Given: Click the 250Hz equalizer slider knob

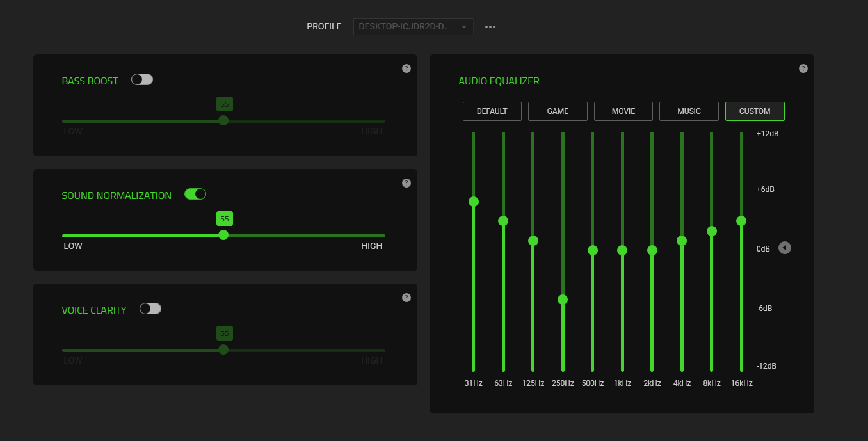Looking at the screenshot, I should tap(563, 300).
